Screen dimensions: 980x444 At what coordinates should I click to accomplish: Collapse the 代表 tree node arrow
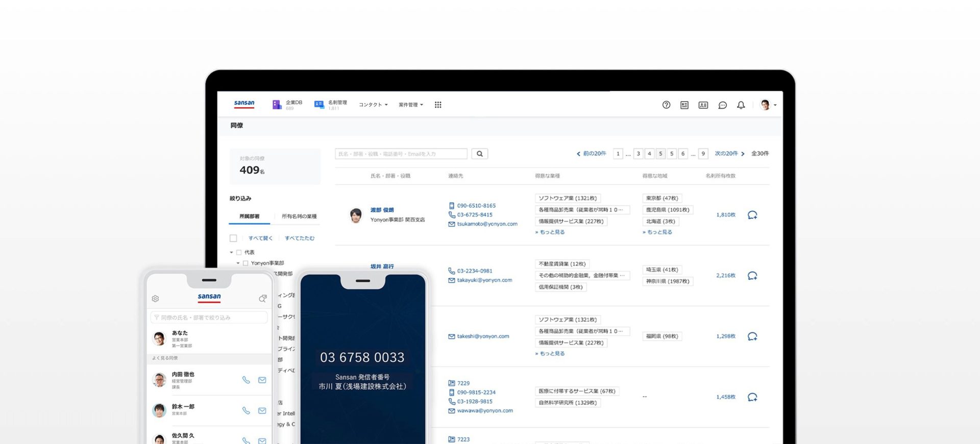pyautogui.click(x=231, y=252)
